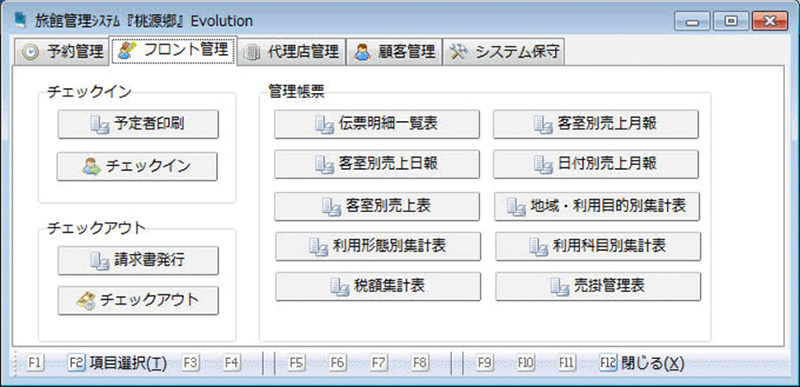Click the person icon on チェックイン button

92,167
